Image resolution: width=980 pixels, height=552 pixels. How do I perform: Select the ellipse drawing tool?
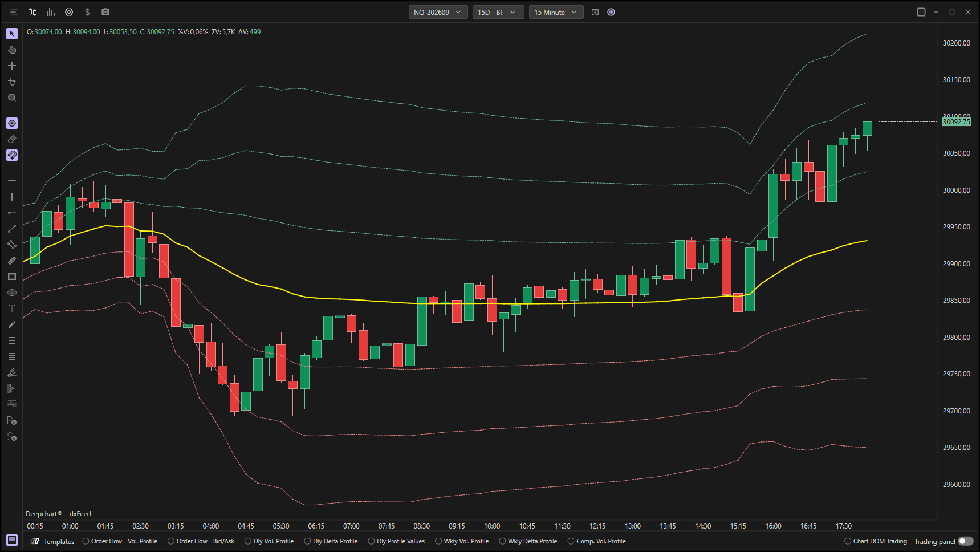point(12,293)
